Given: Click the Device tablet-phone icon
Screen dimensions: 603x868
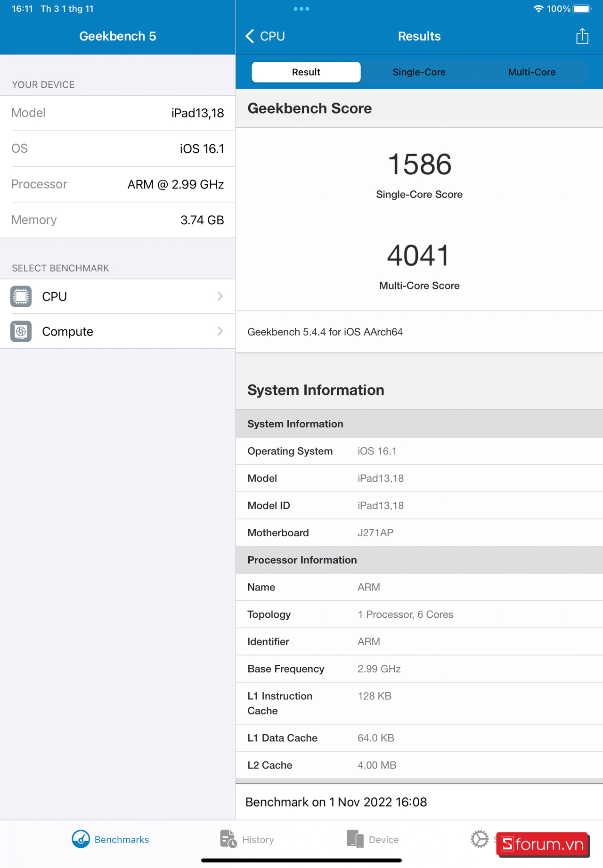Looking at the screenshot, I should 355,839.
